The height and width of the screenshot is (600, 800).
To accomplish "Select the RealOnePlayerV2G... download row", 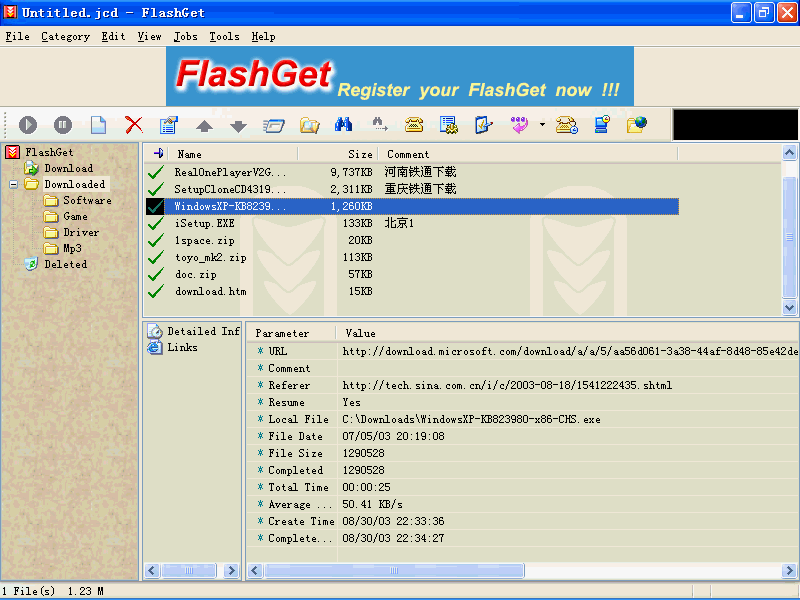I will [x=412, y=172].
